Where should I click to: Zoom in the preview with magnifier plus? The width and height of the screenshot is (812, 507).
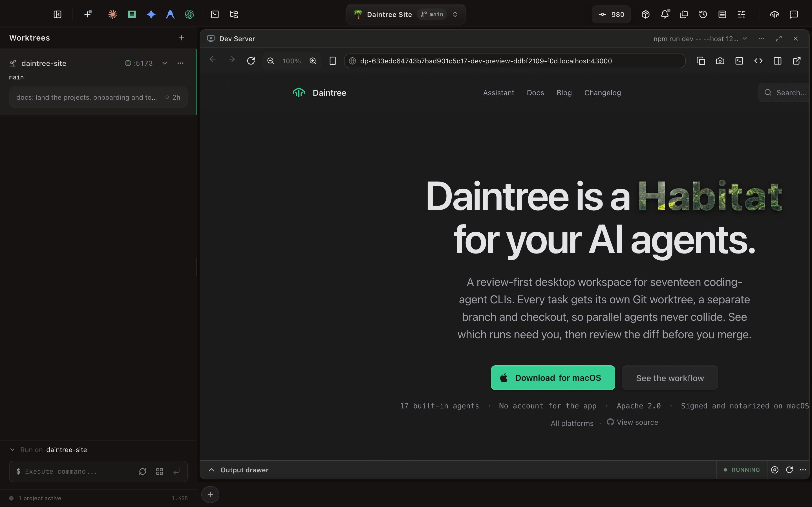pos(313,61)
